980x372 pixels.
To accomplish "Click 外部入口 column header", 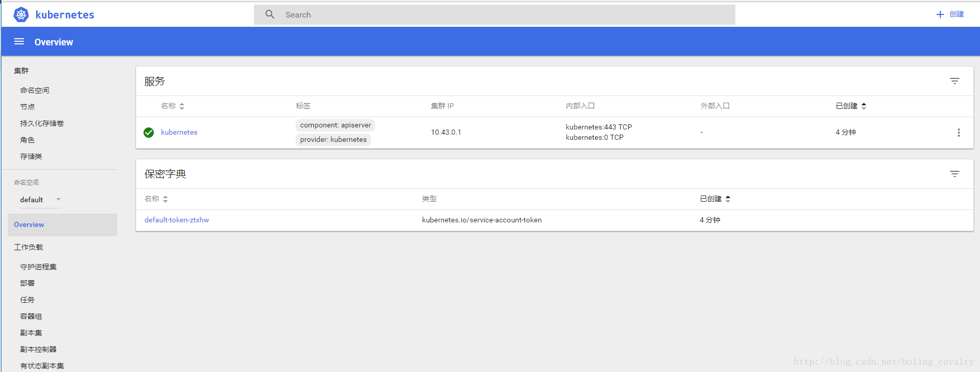I will pyautogui.click(x=715, y=106).
